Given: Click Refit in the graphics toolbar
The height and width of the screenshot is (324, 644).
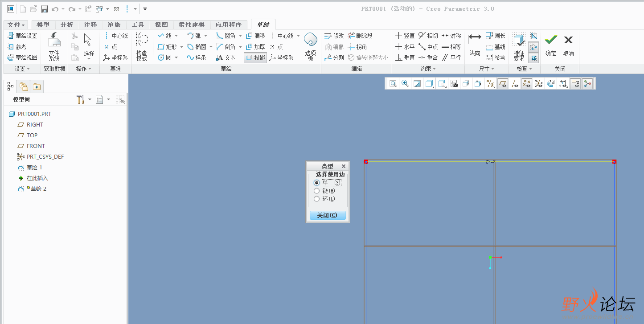Looking at the screenshot, I should 393,83.
